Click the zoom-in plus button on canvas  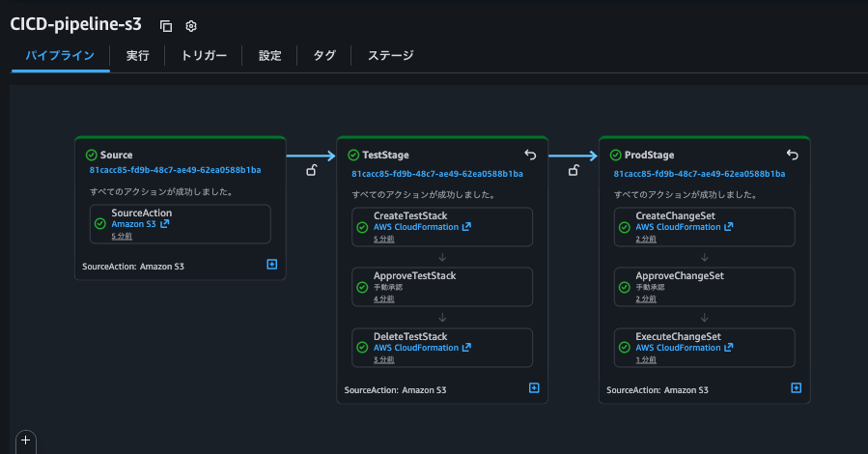coord(26,440)
